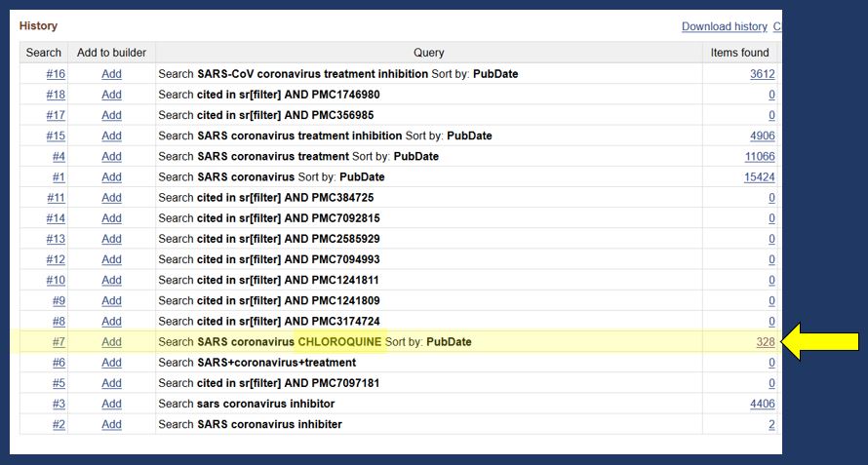
Task: Add search #16 to builder
Action: (111, 74)
